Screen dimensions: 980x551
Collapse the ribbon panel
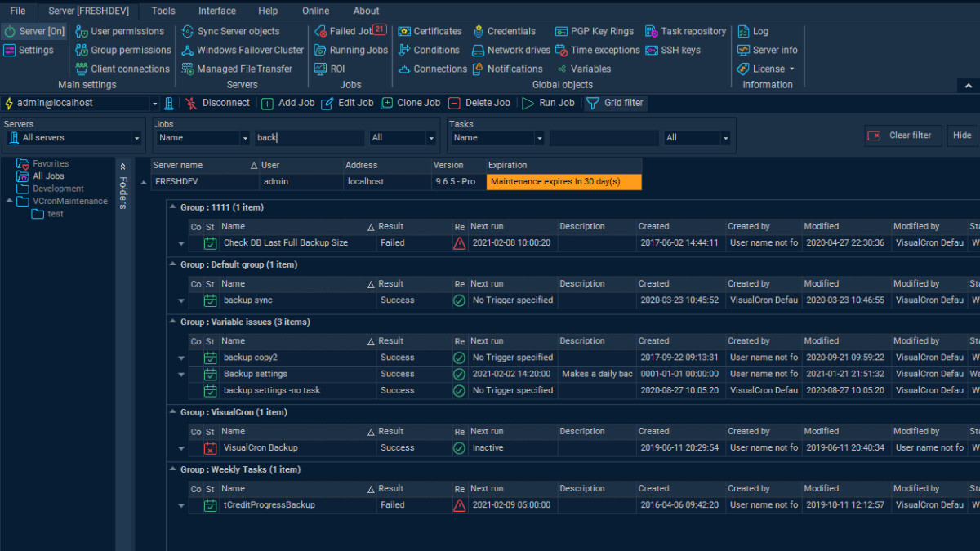968,86
